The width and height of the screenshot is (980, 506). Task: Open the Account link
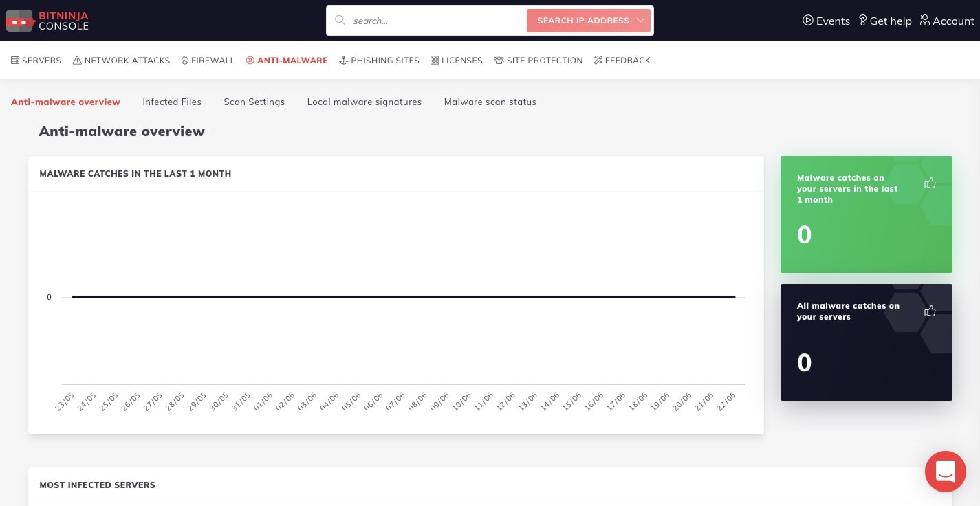tap(947, 21)
